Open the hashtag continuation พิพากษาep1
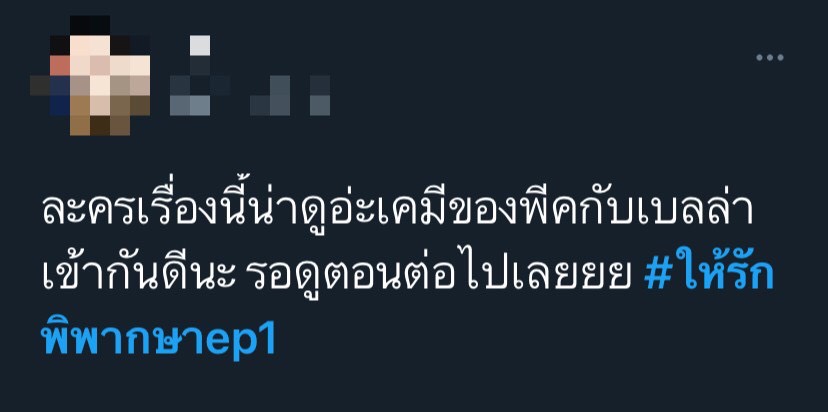828x412 pixels. point(158,338)
